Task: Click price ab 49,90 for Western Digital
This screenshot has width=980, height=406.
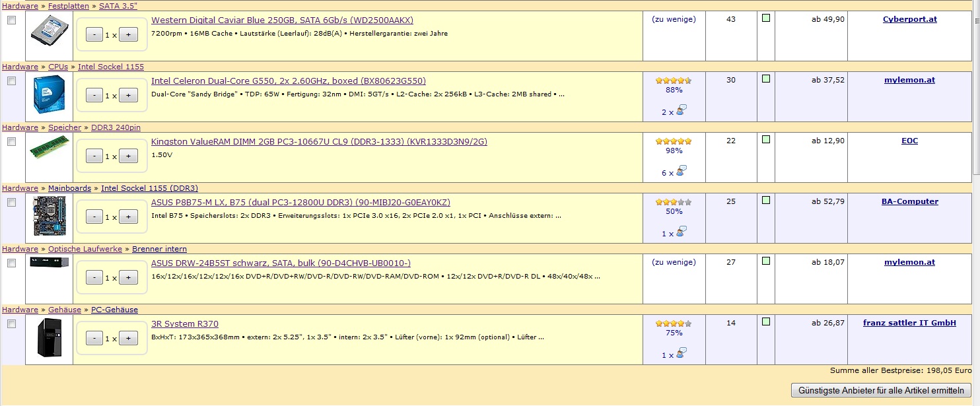Action: [x=828, y=19]
